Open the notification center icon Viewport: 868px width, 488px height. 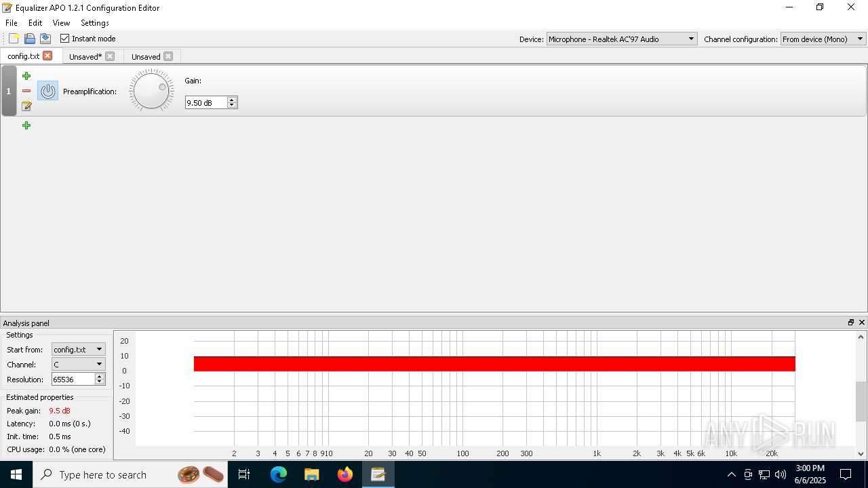point(846,474)
